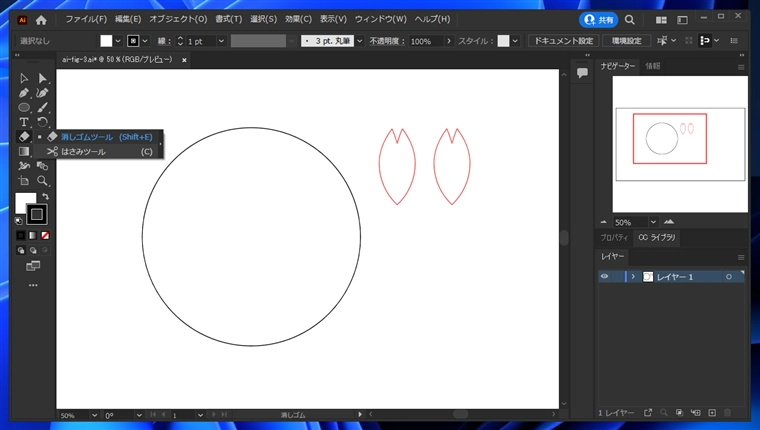
Task: Expand レイヤー 1 sublayers
Action: [633, 276]
